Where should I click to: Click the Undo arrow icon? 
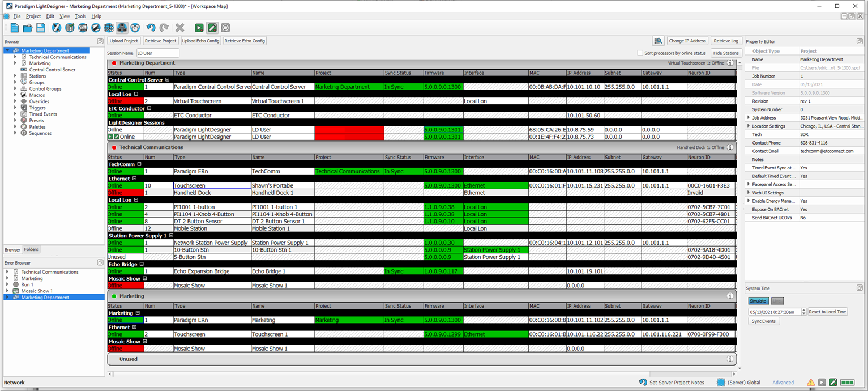point(151,28)
